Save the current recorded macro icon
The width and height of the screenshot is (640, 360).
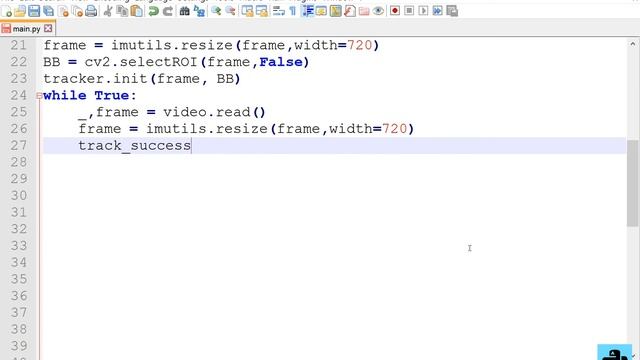click(452, 11)
